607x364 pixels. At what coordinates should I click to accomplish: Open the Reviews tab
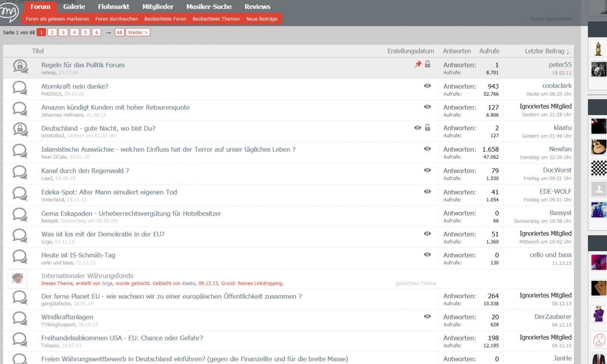tap(258, 7)
